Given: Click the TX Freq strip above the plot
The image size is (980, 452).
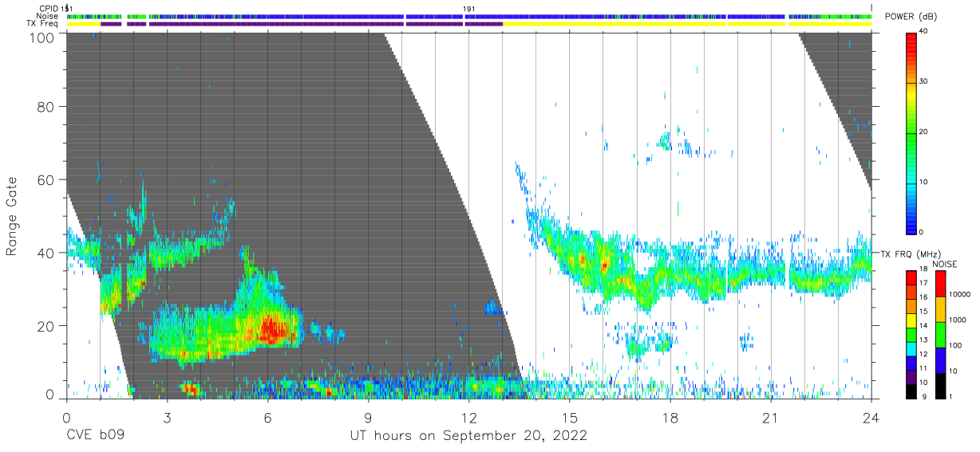Looking at the screenshot, I should 468,24.
